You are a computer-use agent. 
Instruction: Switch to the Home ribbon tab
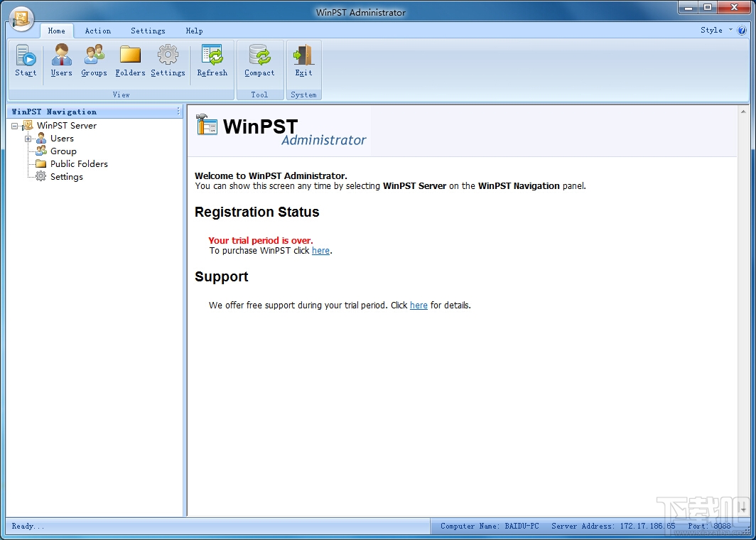point(56,31)
